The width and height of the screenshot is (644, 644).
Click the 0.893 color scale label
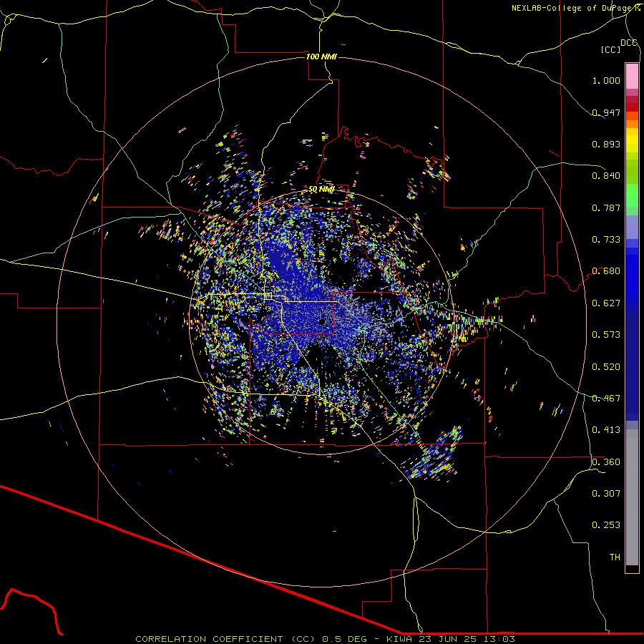[x=606, y=144]
